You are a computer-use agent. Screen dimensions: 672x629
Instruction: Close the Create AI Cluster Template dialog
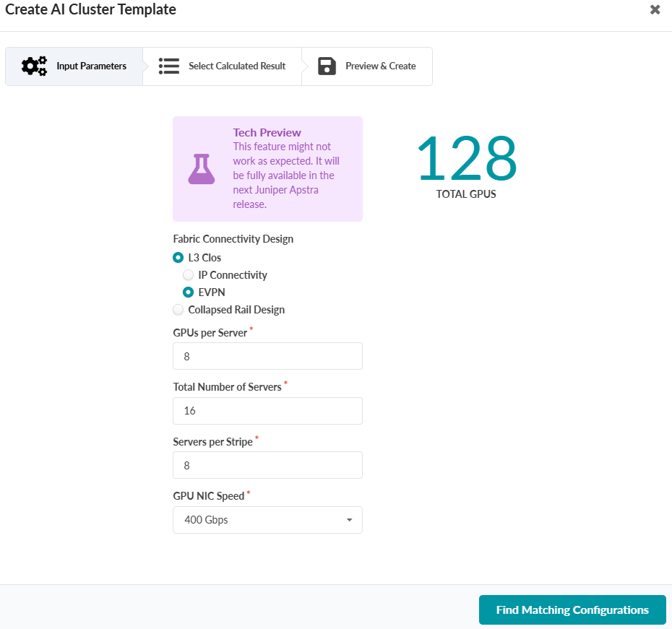pyautogui.click(x=655, y=10)
